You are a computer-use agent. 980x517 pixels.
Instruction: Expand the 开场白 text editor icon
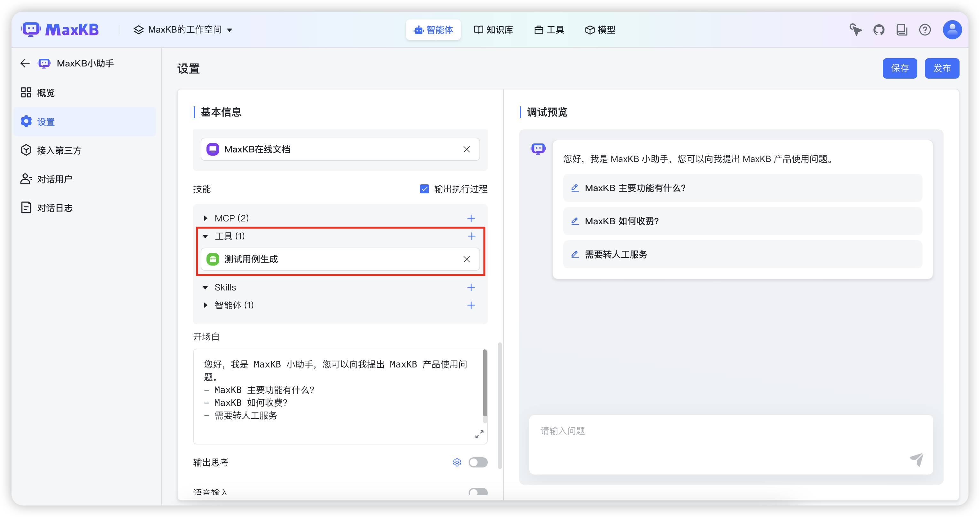pos(479,434)
